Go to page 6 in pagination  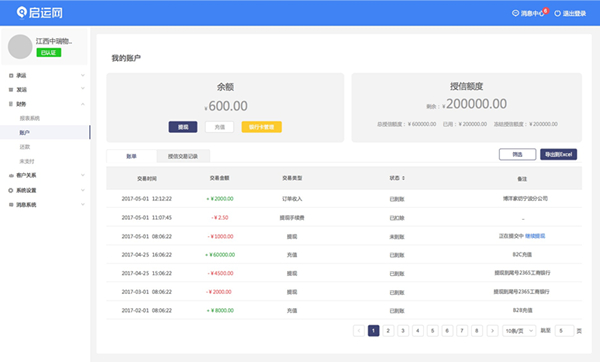447,331
